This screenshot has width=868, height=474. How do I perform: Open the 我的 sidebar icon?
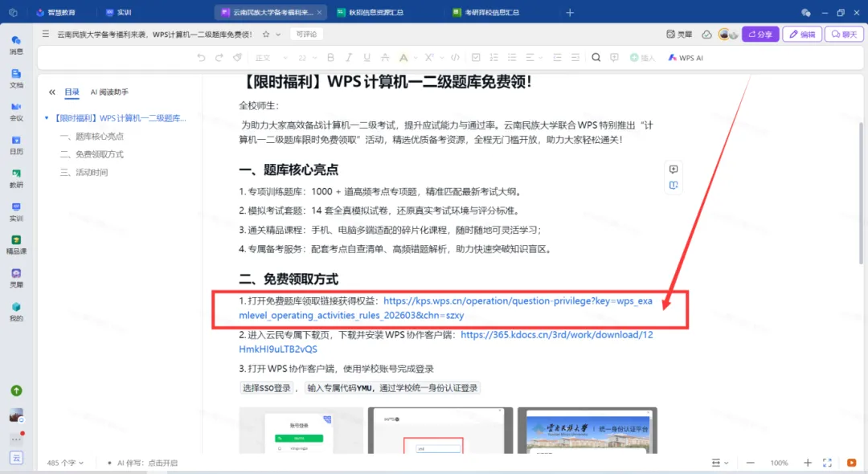pos(16,312)
